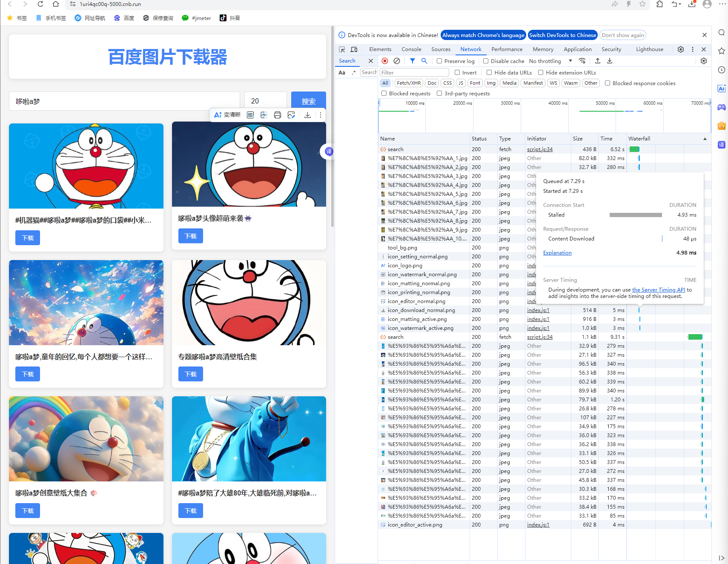The width and height of the screenshot is (728, 564).
Task: Check Hide extension URLs
Action: click(541, 72)
